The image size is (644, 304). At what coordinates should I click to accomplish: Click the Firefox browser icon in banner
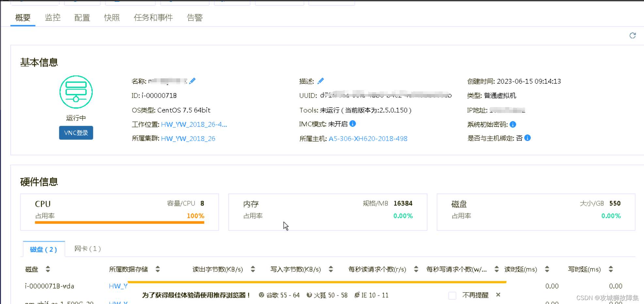[309, 295]
